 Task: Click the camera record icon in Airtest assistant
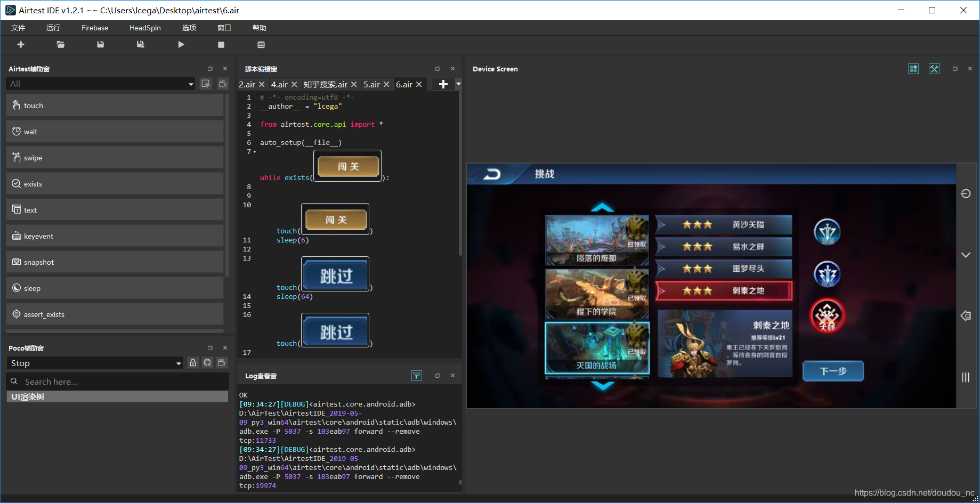(x=222, y=84)
